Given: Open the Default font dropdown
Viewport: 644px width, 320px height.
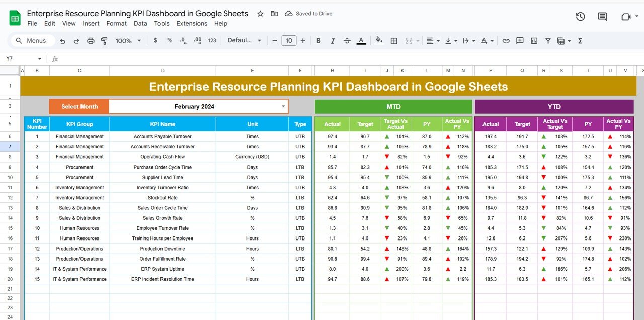Looking at the screenshot, I should coord(245,41).
